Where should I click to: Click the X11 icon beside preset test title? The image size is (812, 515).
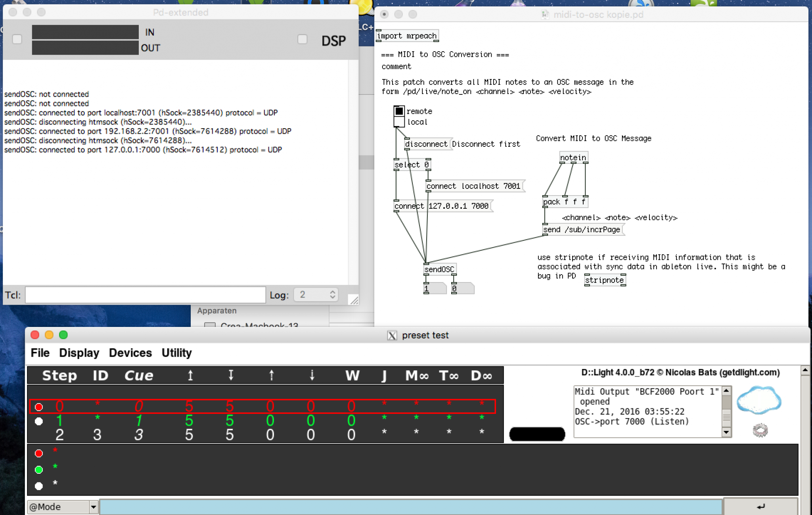392,336
